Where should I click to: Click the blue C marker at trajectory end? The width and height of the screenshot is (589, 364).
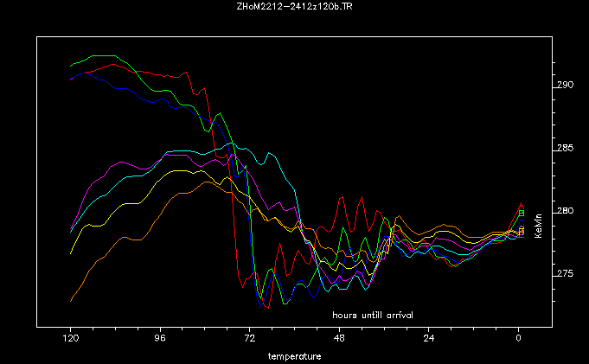point(521,220)
